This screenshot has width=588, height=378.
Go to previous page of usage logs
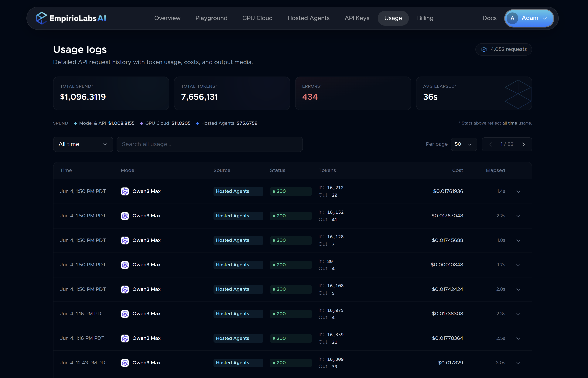491,144
